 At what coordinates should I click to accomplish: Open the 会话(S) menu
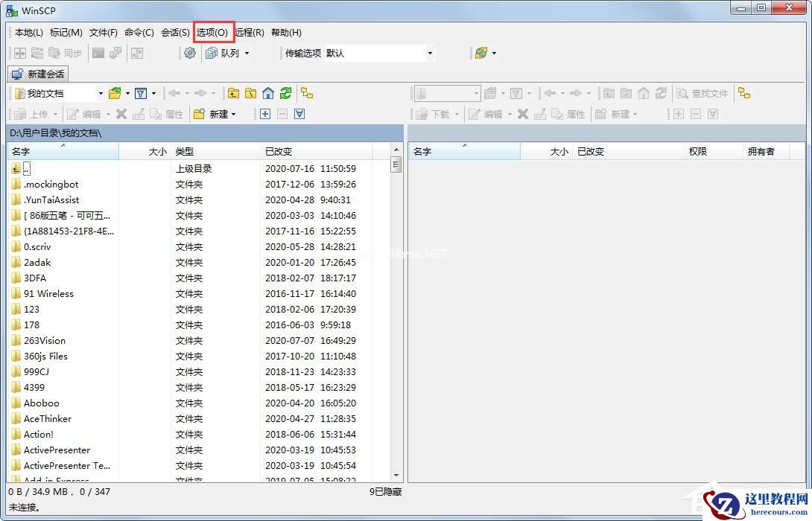(174, 32)
